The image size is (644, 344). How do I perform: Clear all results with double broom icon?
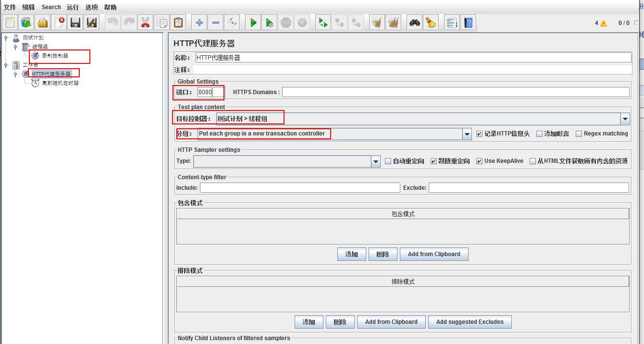(x=394, y=23)
